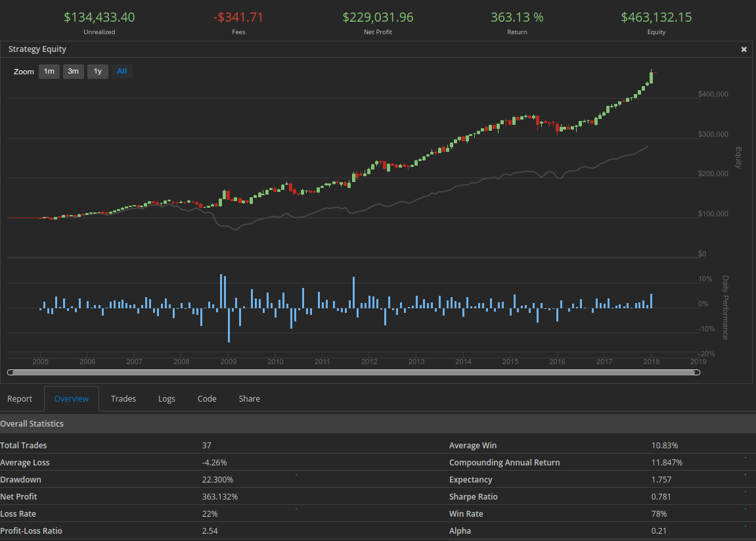The height and width of the screenshot is (541, 756).
Task: Click the left handle of the range scrollbar
Action: coord(10,373)
